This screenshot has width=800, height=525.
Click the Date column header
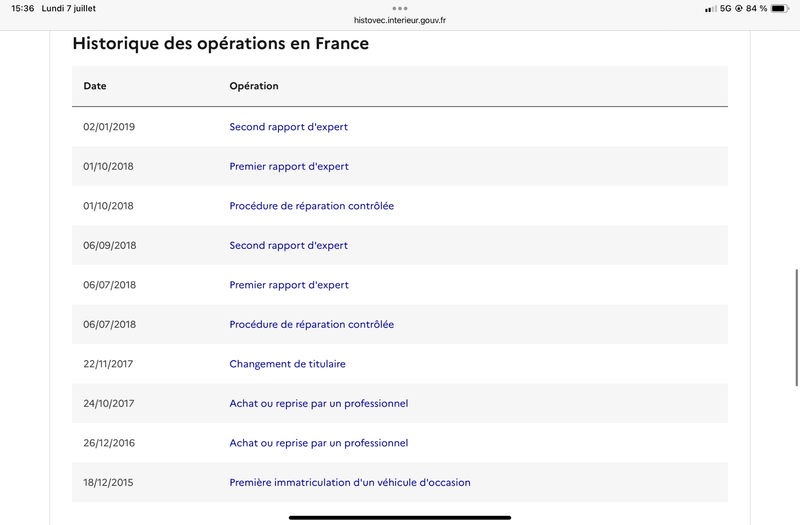click(x=95, y=86)
